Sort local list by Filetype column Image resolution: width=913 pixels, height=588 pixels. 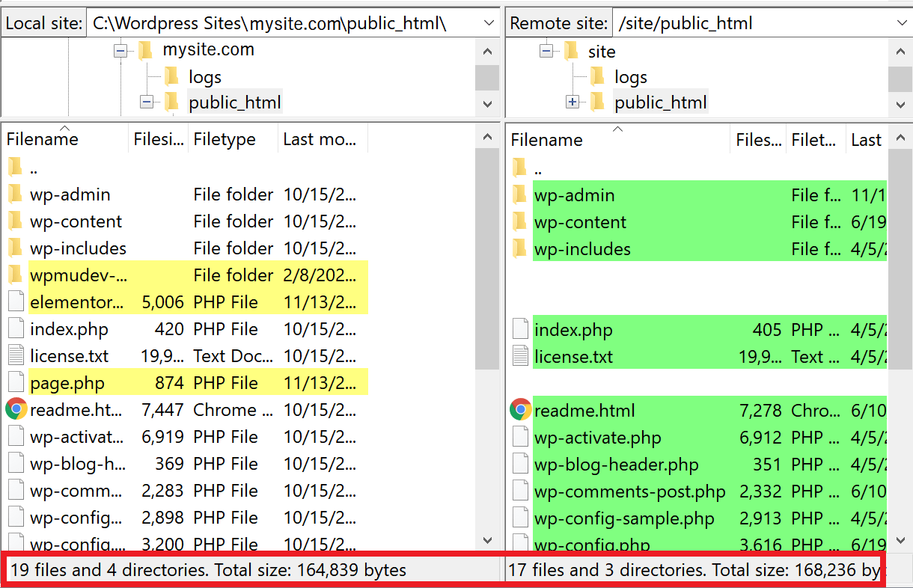[233, 139]
